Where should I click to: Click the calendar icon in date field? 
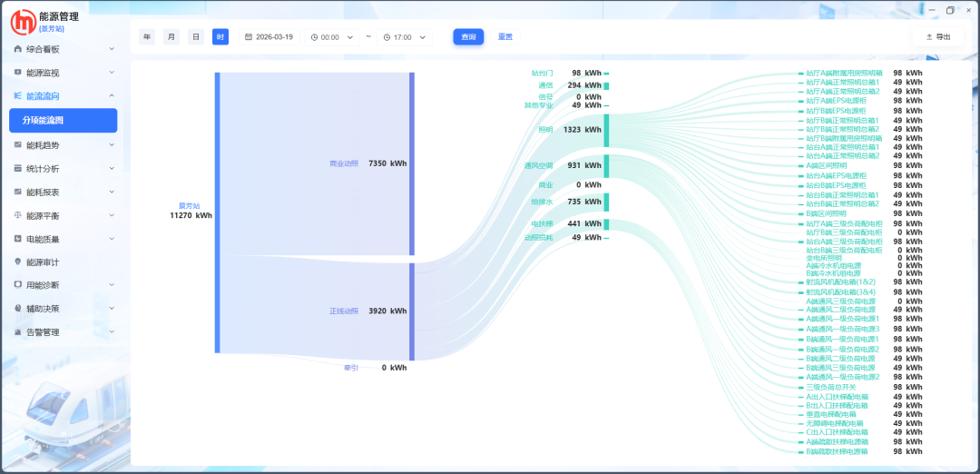[x=249, y=37]
